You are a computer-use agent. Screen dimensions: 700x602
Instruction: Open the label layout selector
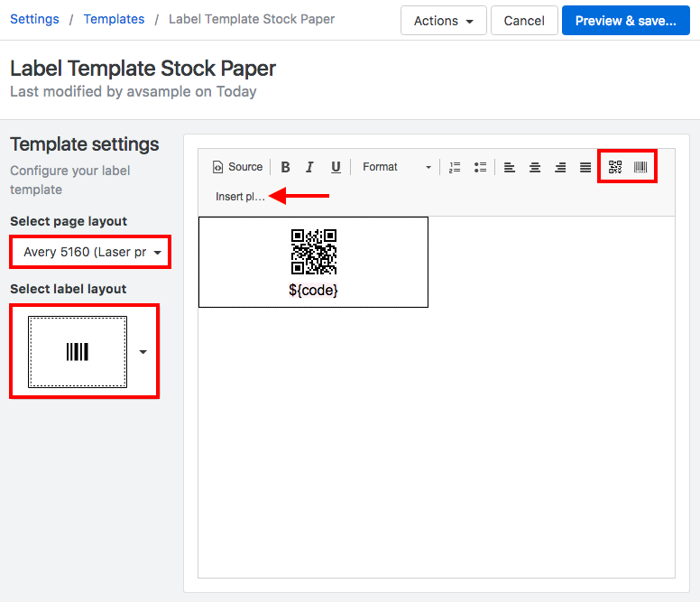click(85, 351)
